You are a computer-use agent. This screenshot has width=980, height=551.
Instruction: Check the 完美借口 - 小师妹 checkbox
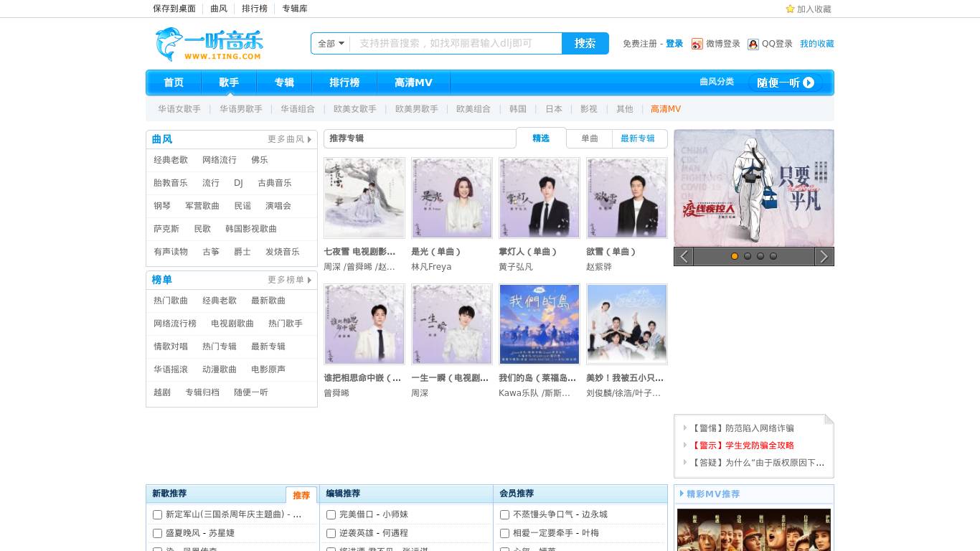331,514
